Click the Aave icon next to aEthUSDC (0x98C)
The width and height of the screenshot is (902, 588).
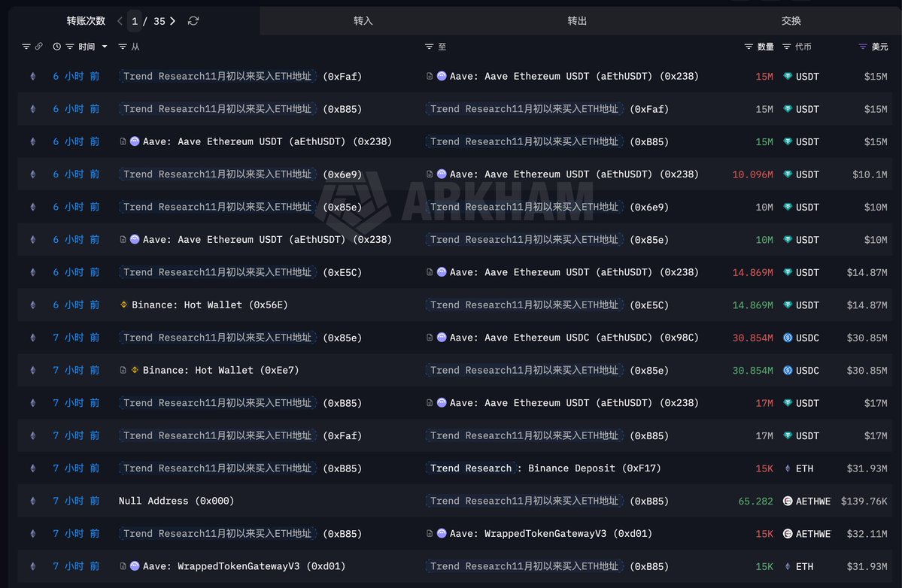(442, 338)
